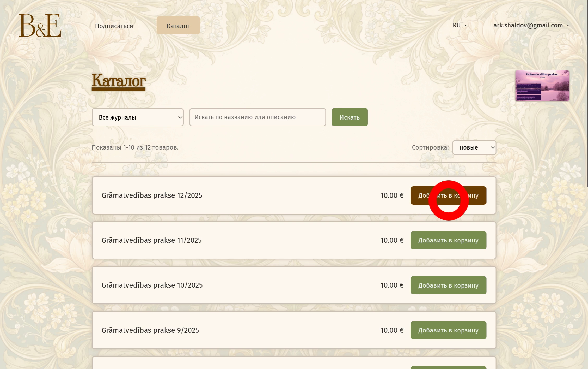Open Grāmatvedības prakse 9/2025 item title

coord(150,330)
